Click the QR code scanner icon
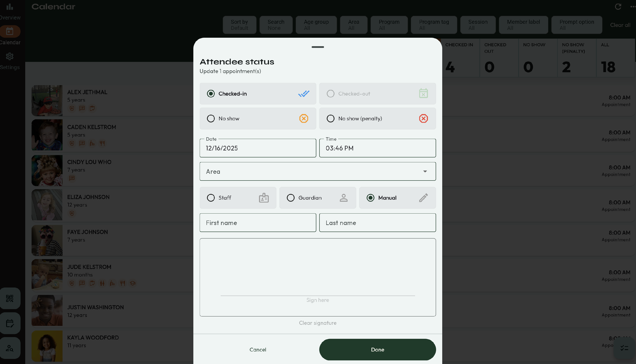 [10, 298]
